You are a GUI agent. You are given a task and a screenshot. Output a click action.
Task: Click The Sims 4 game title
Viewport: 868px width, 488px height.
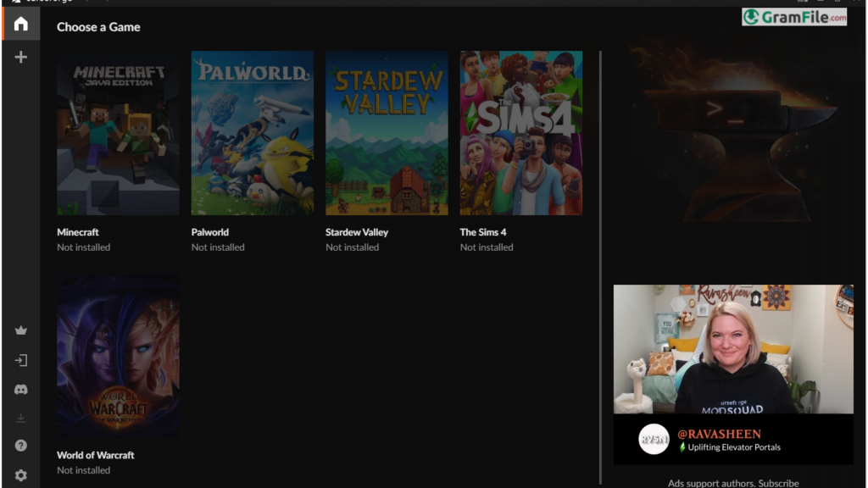click(483, 232)
